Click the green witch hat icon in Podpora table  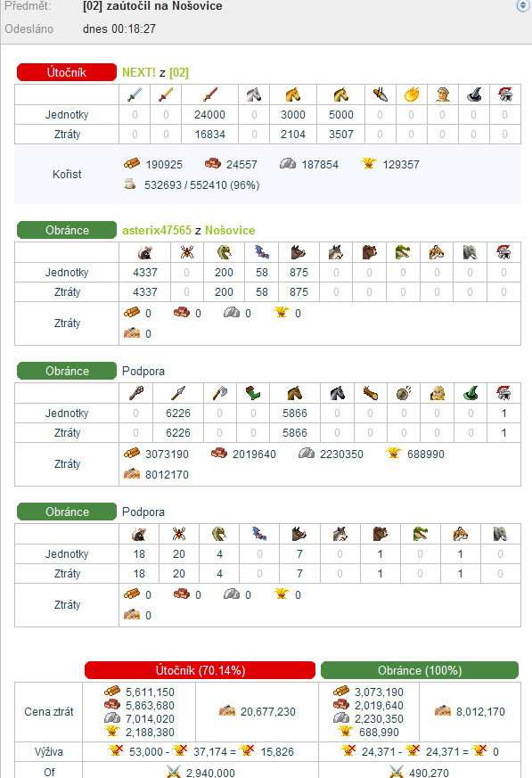click(x=471, y=393)
